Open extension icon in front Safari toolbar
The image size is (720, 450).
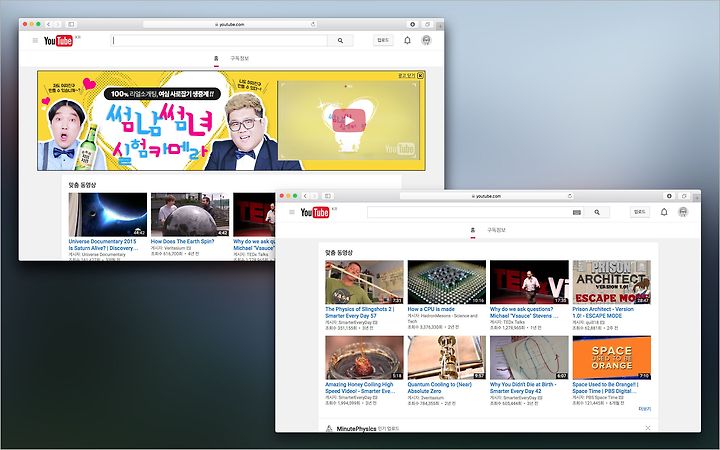[x=669, y=196]
